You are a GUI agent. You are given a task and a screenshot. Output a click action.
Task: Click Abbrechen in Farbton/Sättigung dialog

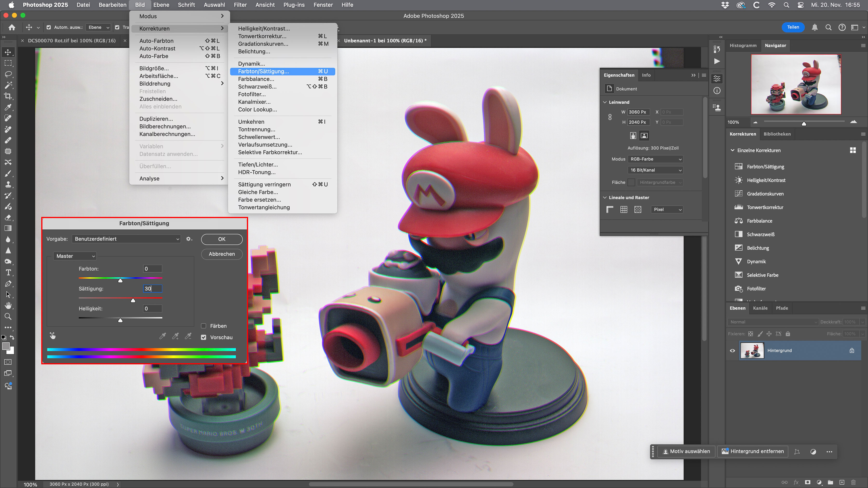pos(222,254)
